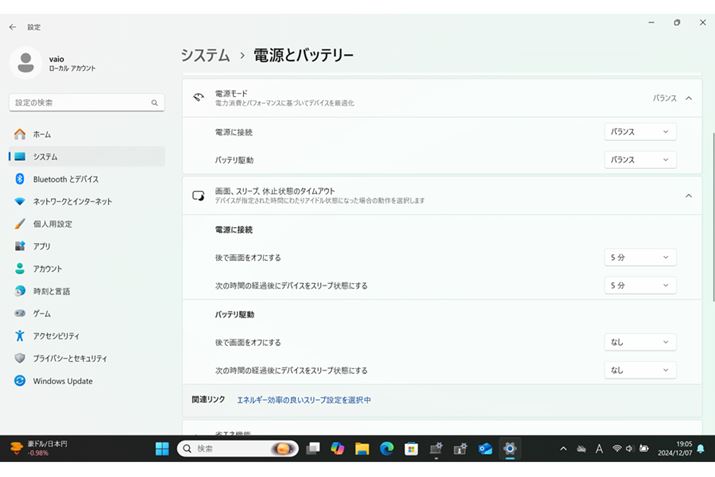Collapse the 電源モード section
The image size is (715, 477).
pos(688,98)
